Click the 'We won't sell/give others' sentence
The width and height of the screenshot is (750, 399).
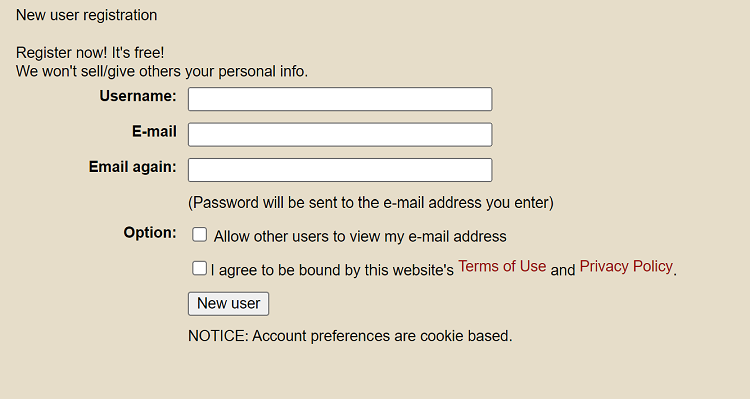click(162, 71)
